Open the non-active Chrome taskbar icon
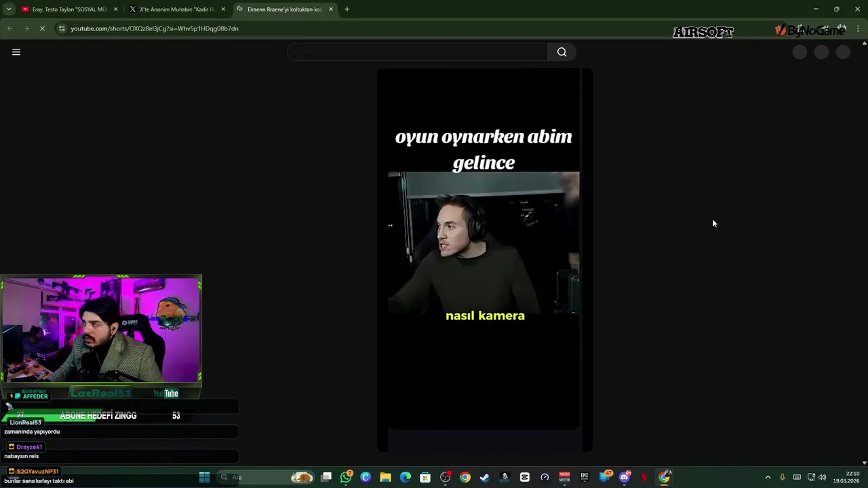Screen dimensions: 868x488 tap(465, 477)
